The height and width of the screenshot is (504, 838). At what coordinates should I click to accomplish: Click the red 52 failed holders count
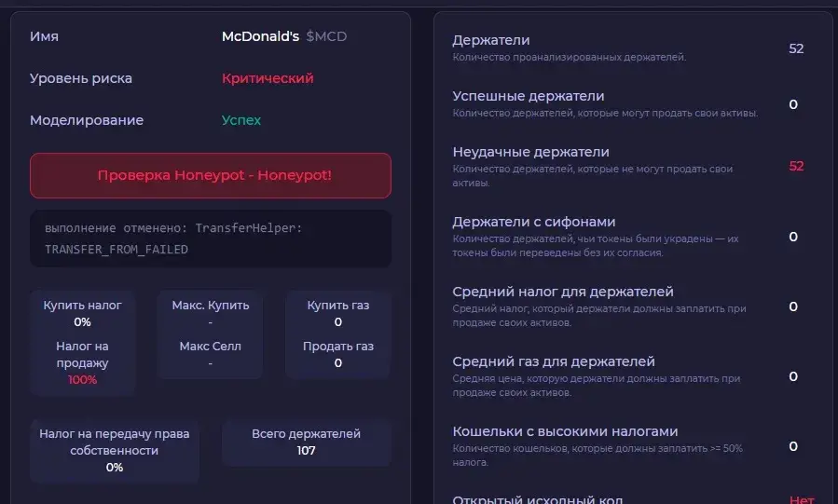tap(796, 166)
